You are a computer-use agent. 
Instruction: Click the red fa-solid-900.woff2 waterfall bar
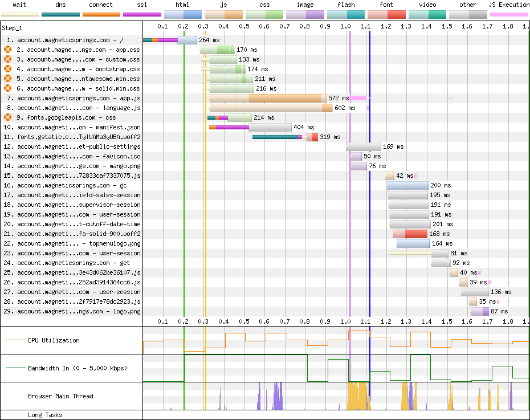point(410,234)
